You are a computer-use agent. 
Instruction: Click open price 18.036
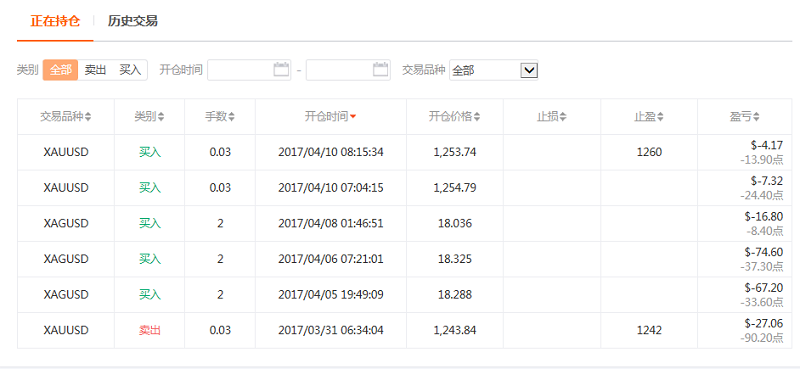pos(455,224)
